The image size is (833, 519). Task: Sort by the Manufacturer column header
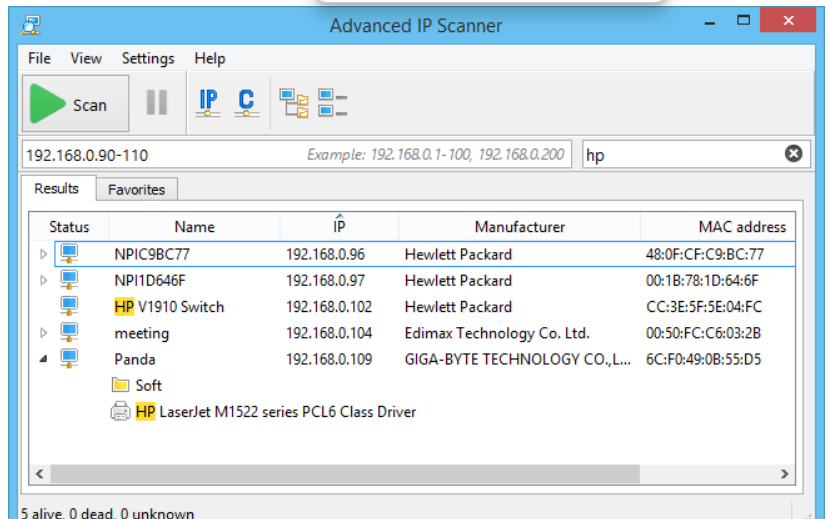[x=519, y=227]
